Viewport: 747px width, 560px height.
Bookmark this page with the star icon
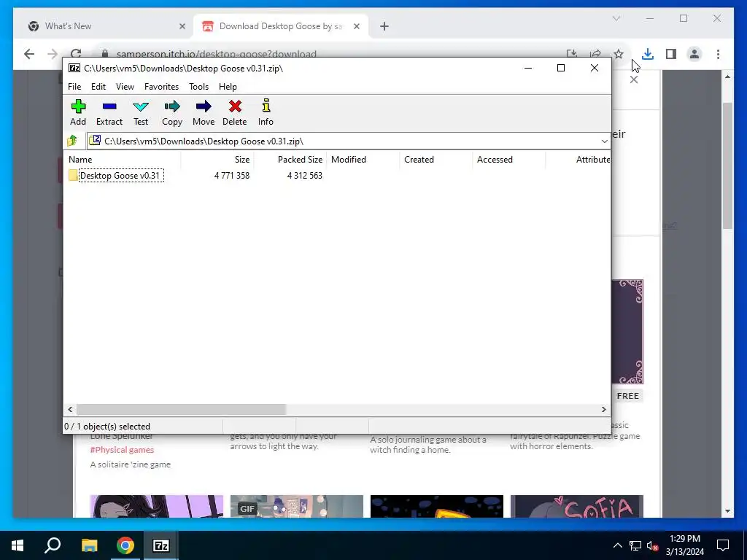pos(619,54)
